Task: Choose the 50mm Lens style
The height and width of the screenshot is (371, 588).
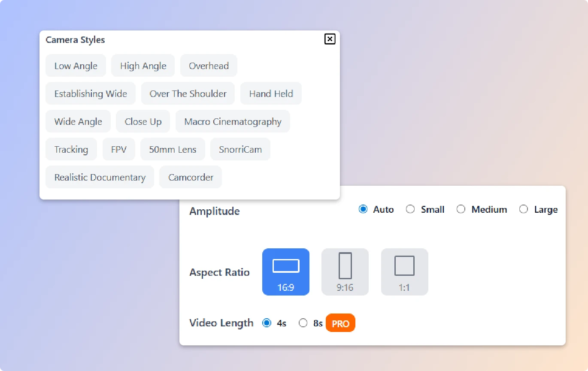Action: [x=173, y=149]
